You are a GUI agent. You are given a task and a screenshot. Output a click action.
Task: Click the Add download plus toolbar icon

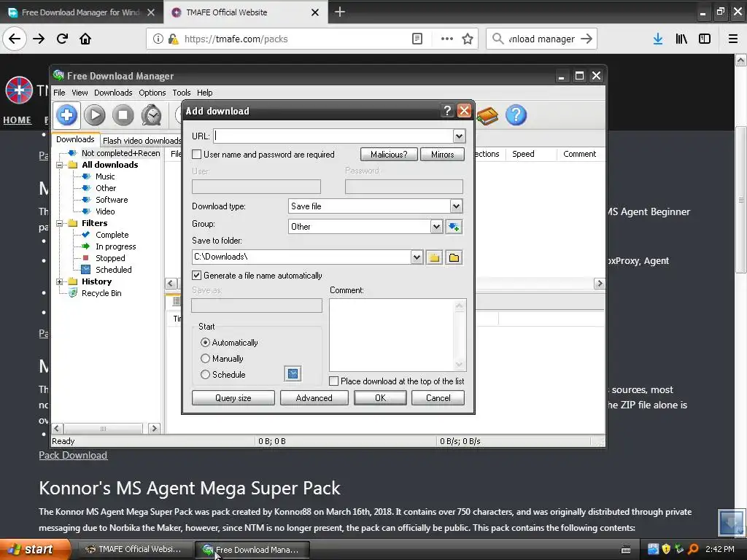click(x=66, y=115)
